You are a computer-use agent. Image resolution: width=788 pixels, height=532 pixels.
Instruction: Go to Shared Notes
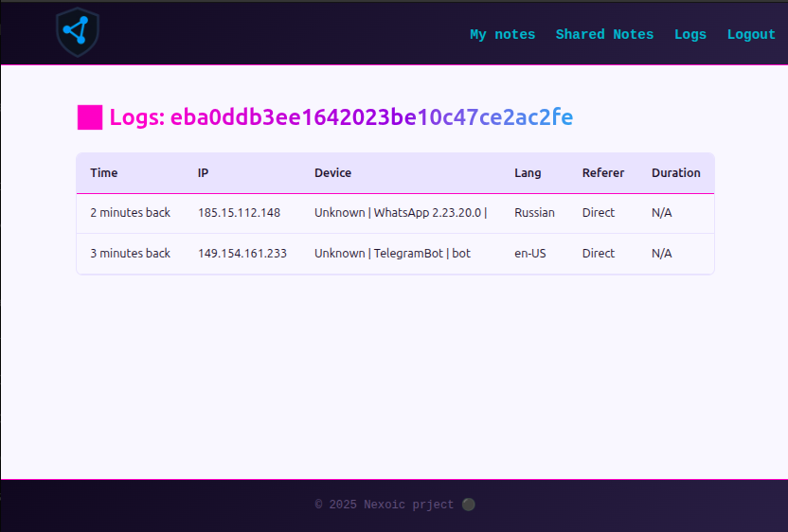coord(604,34)
